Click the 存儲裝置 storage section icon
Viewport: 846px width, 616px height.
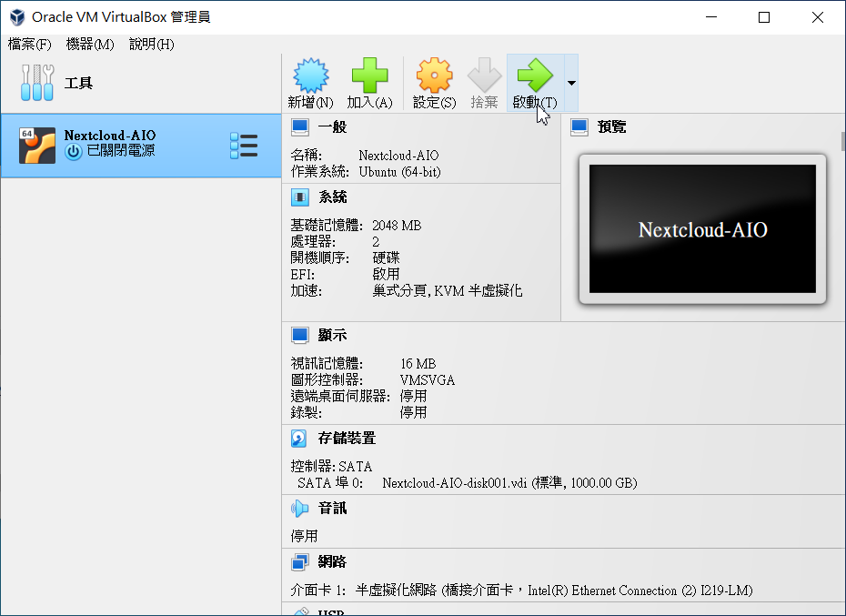coord(299,438)
